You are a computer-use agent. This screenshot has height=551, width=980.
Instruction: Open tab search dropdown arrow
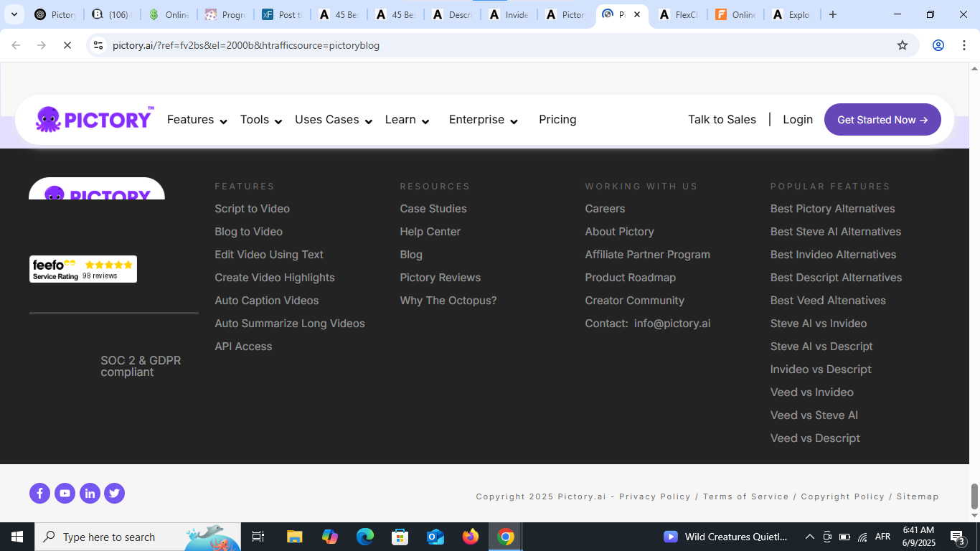[x=14, y=14]
